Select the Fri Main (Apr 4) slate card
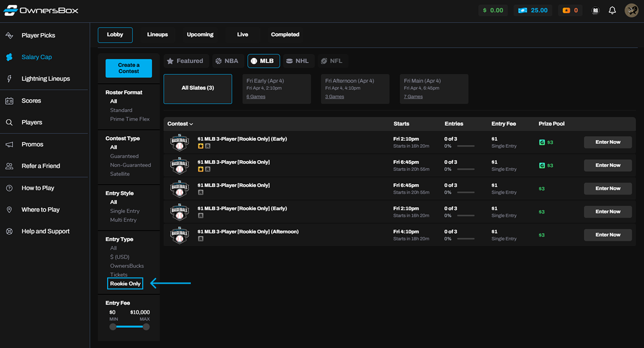The height and width of the screenshot is (348, 644). pyautogui.click(x=434, y=89)
